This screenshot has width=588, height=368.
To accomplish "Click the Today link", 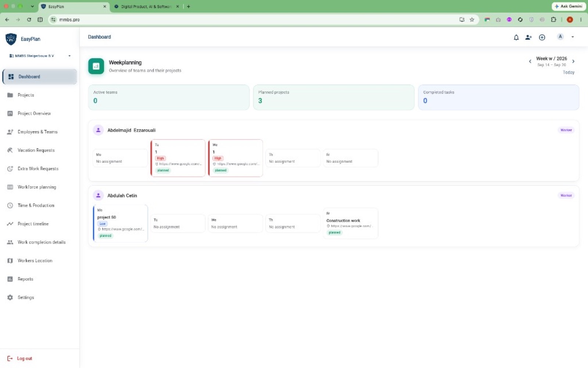I will pyautogui.click(x=569, y=72).
